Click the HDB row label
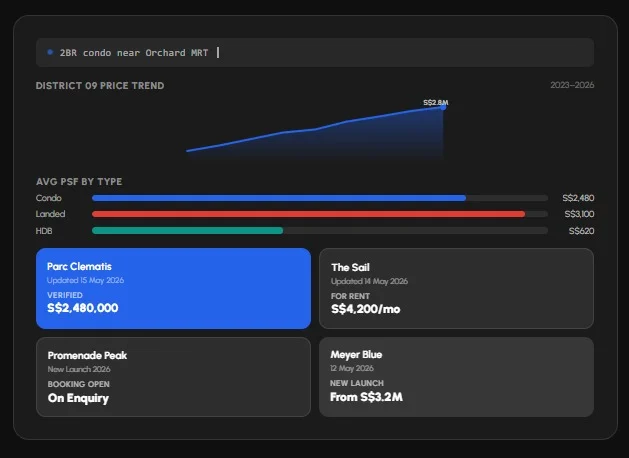 coord(44,231)
